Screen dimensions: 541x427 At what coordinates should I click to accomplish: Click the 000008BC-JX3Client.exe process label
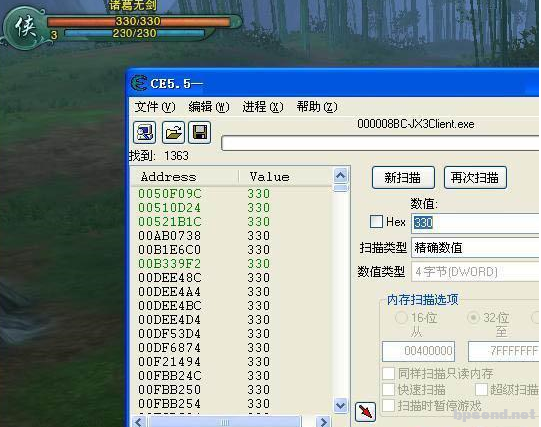416,124
